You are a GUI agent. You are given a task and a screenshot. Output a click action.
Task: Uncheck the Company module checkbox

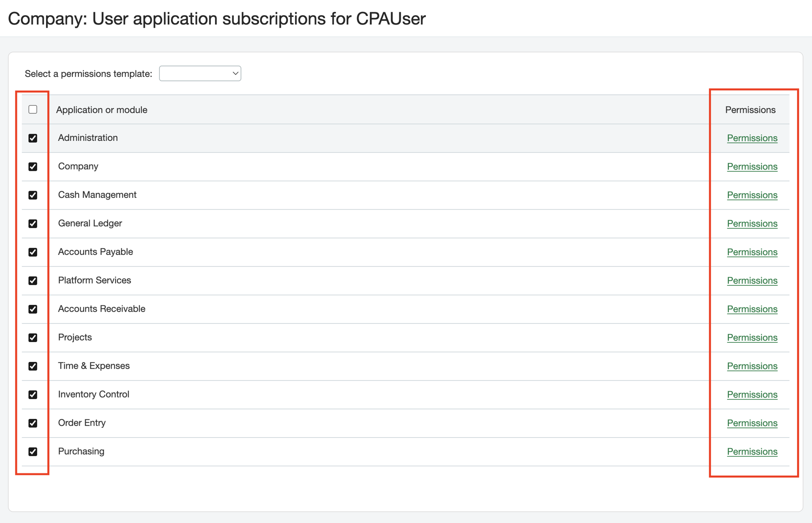33,167
